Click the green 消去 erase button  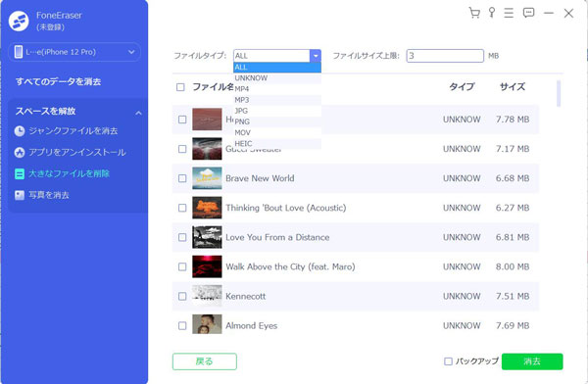[532, 361]
